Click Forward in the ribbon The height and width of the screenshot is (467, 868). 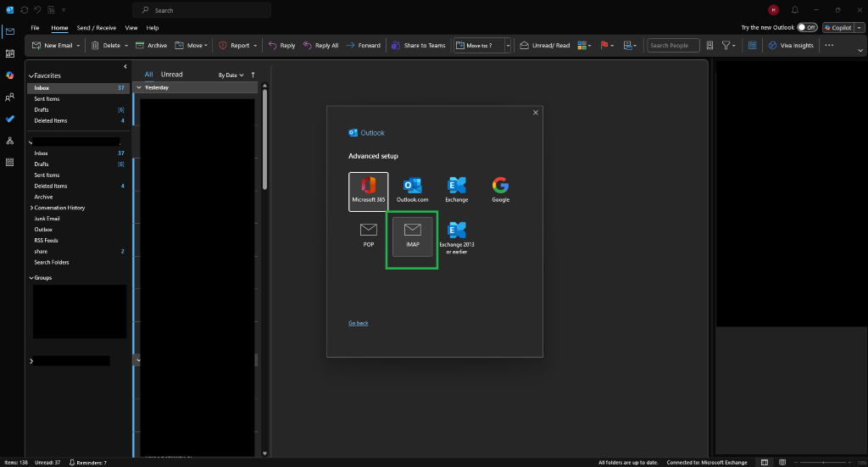(363, 46)
